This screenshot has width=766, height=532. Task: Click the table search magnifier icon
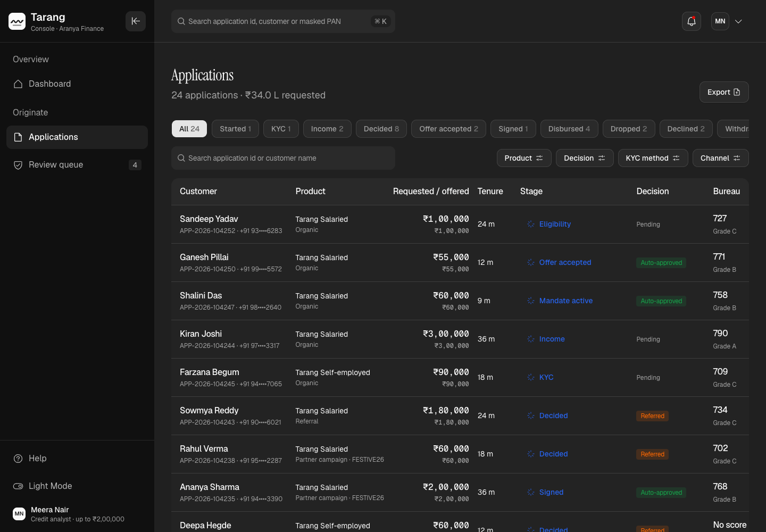point(181,158)
